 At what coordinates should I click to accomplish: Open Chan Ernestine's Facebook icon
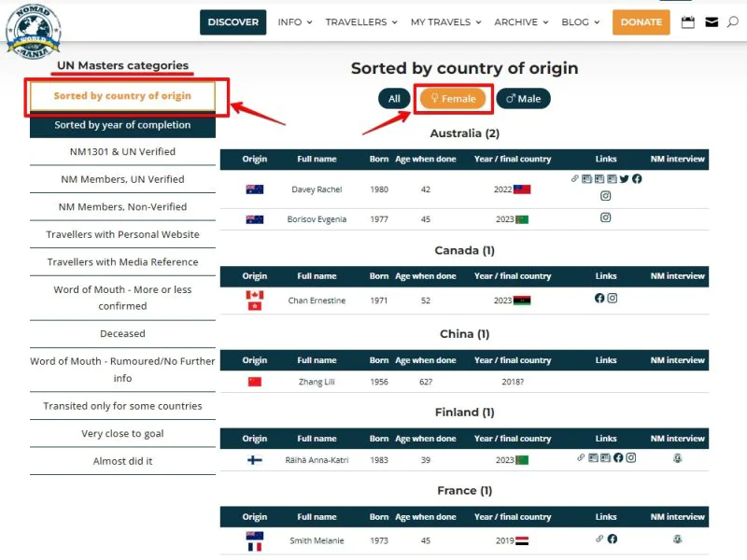[x=599, y=299]
